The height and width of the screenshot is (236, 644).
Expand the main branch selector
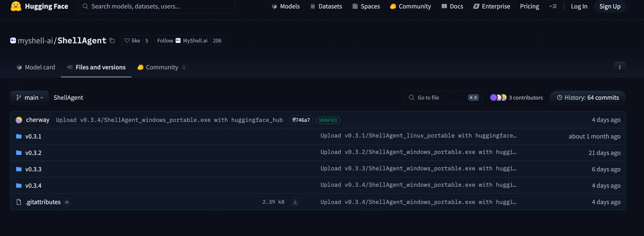[x=30, y=98]
